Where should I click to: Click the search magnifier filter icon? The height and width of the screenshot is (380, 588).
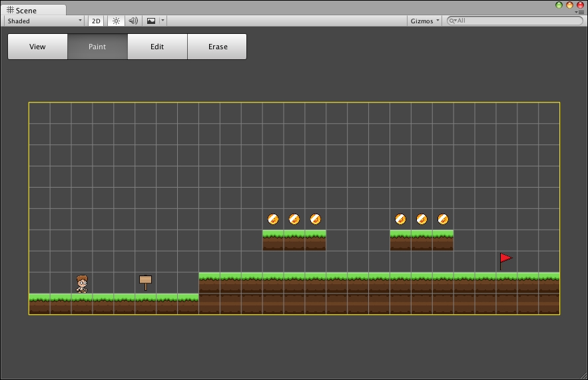453,21
